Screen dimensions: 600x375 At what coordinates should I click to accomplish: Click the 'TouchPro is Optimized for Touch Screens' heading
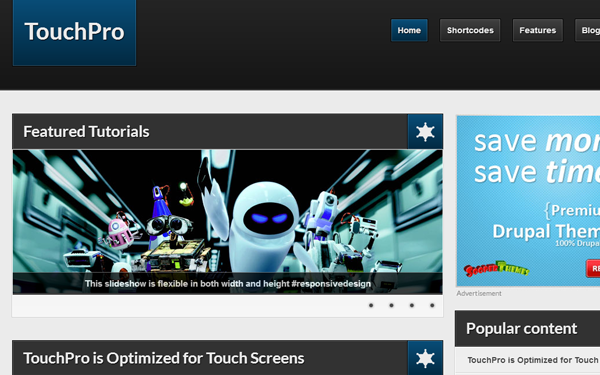click(164, 358)
